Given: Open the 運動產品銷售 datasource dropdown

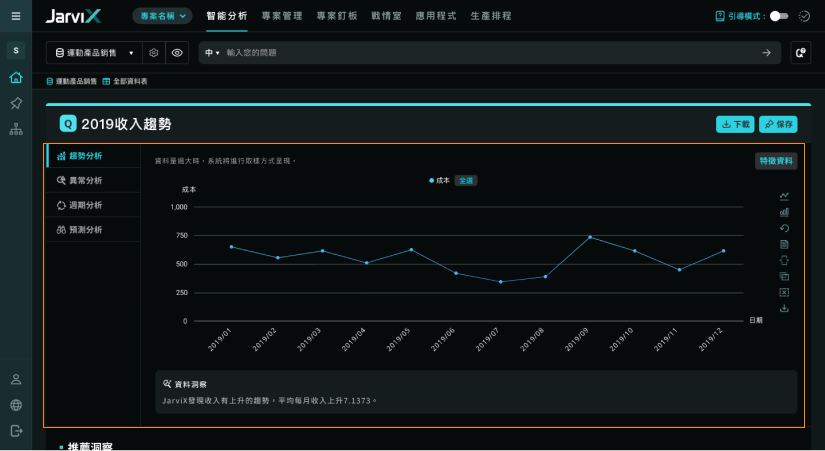Looking at the screenshot, I should 94,53.
